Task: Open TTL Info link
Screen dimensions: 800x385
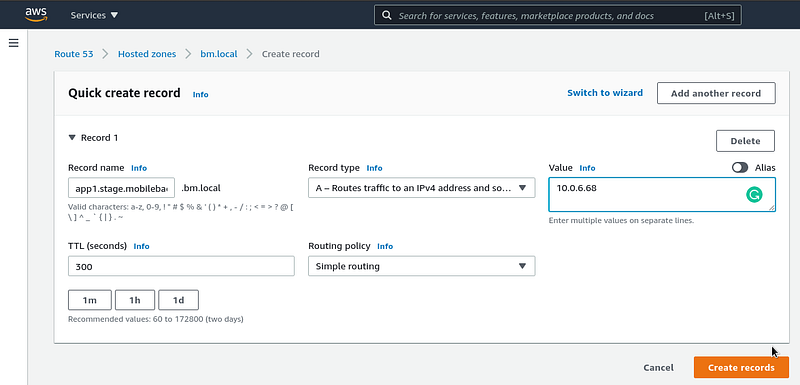Action: (x=141, y=246)
